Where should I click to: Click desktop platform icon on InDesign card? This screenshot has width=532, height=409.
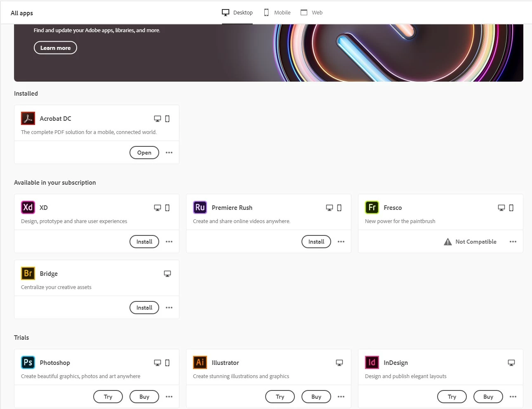(x=511, y=363)
